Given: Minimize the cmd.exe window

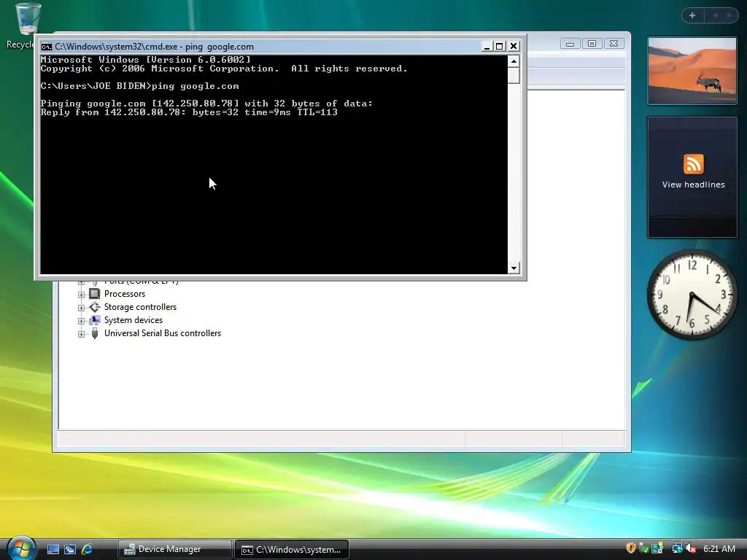Looking at the screenshot, I should [487, 46].
